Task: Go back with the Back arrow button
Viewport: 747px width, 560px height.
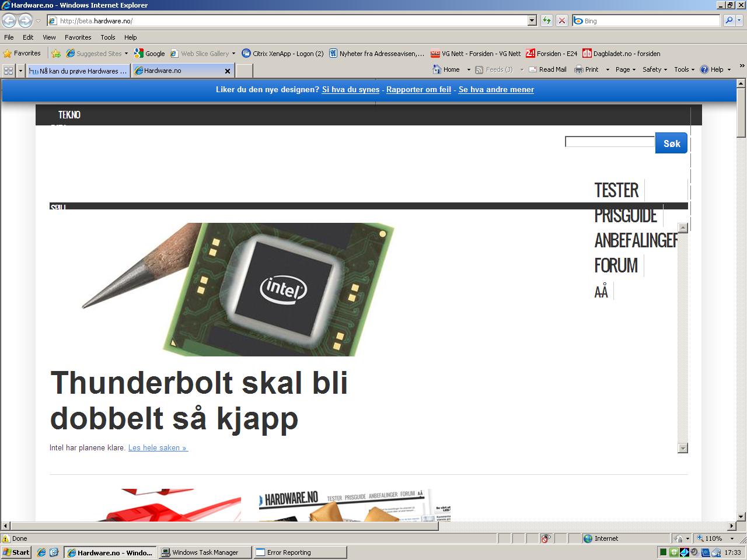Action: 9,21
